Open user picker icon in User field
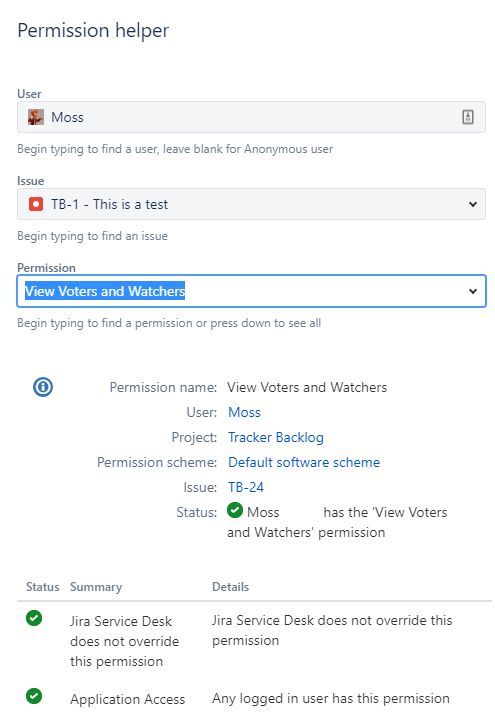Image resolution: width=495 pixels, height=715 pixels. point(468,117)
